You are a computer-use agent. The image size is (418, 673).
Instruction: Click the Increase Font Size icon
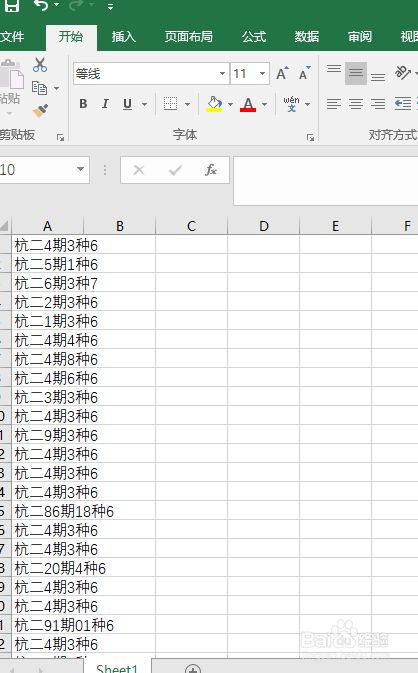[x=282, y=74]
